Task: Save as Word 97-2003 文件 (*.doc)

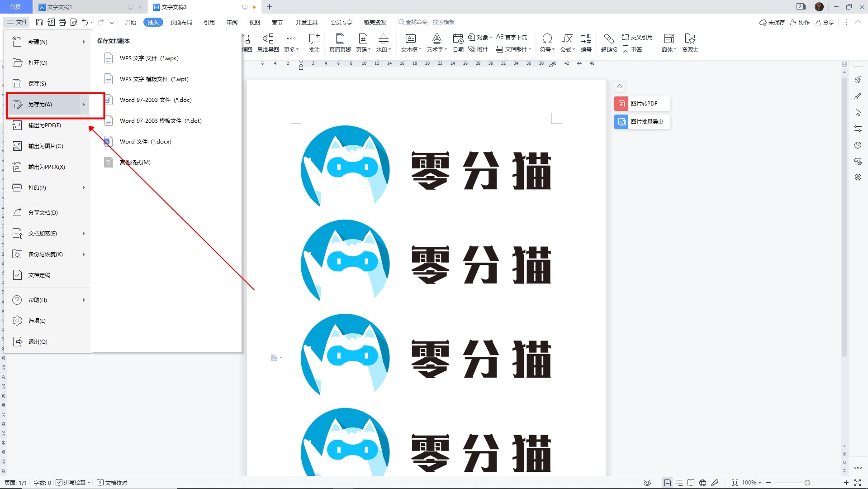Action: (x=156, y=100)
